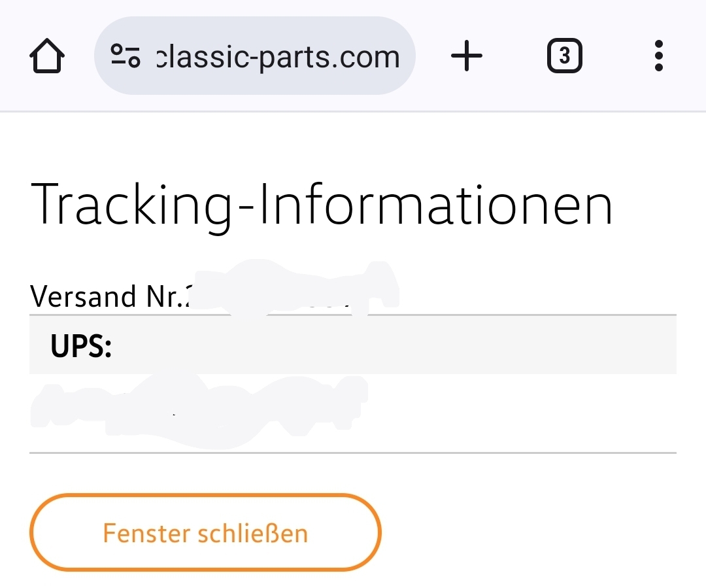Click the word Tracking in the heading
Screen dimensions: 706x588
tap(131, 204)
